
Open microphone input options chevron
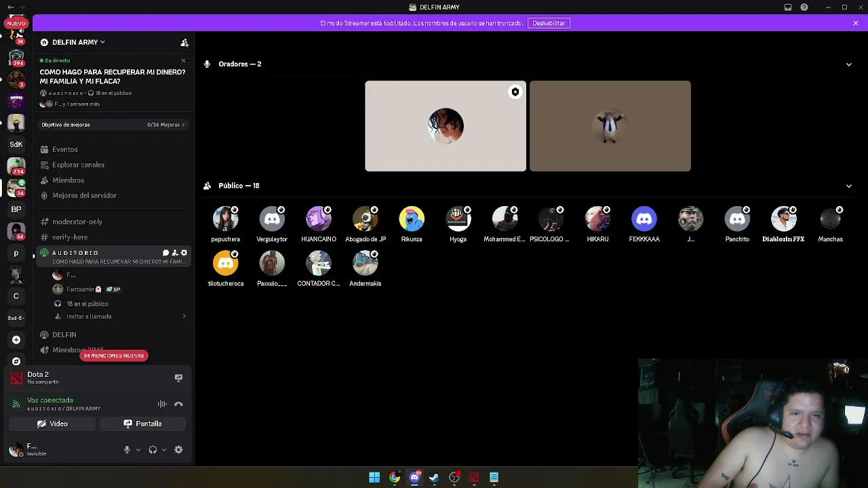coord(138,450)
